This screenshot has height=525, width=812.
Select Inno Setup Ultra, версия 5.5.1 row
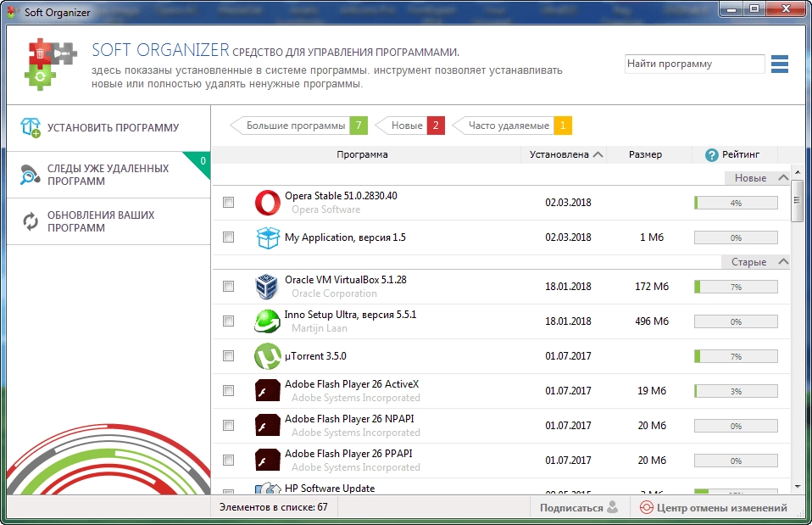click(501, 321)
